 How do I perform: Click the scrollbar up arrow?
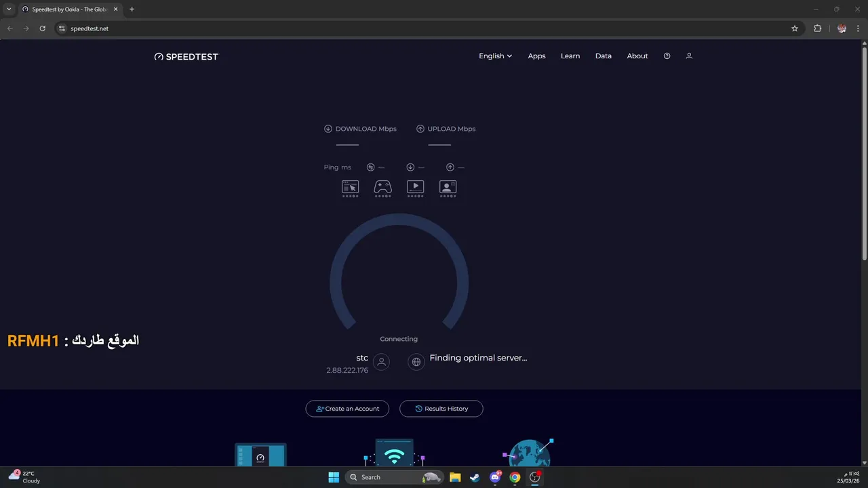(864, 43)
